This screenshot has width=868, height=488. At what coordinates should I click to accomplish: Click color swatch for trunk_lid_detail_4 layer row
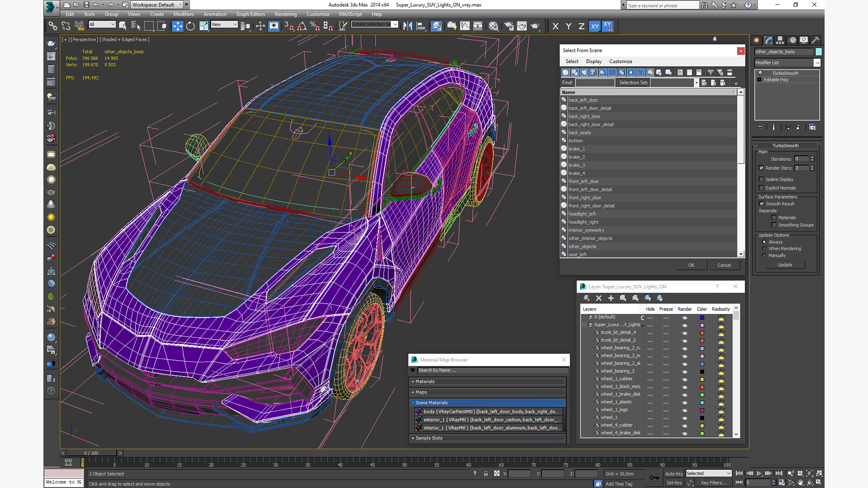pyautogui.click(x=702, y=333)
